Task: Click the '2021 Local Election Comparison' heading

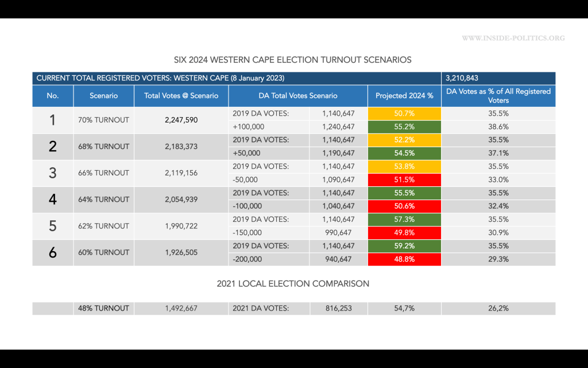Action: (x=293, y=283)
